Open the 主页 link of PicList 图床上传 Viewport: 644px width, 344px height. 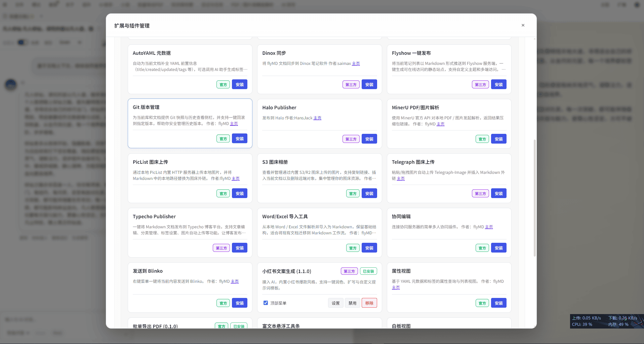coord(236,179)
